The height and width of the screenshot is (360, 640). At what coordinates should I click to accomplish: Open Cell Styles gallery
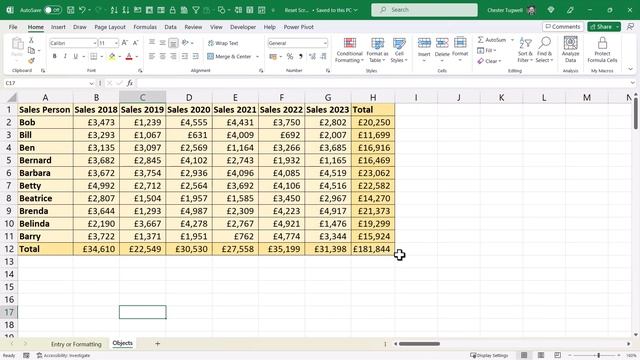coord(399,50)
